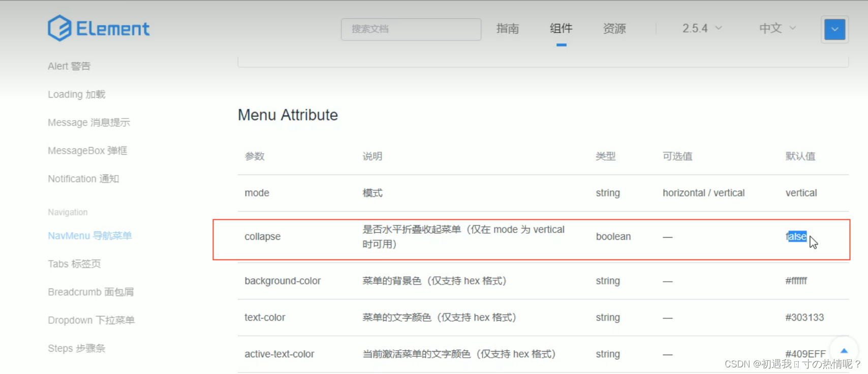Click the 菜单的文字颜色 description

[x=440, y=318]
